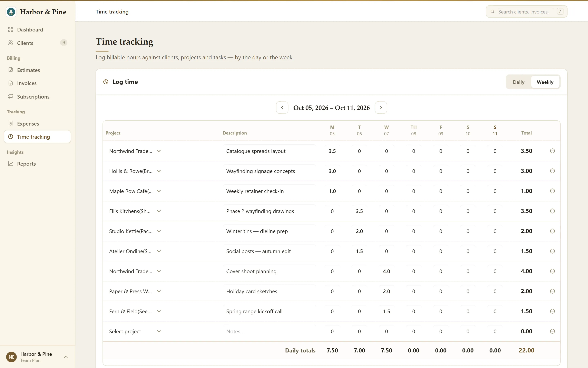Remove the Phase 2 wayfinding drawings row
588x368 pixels.
pos(552,211)
